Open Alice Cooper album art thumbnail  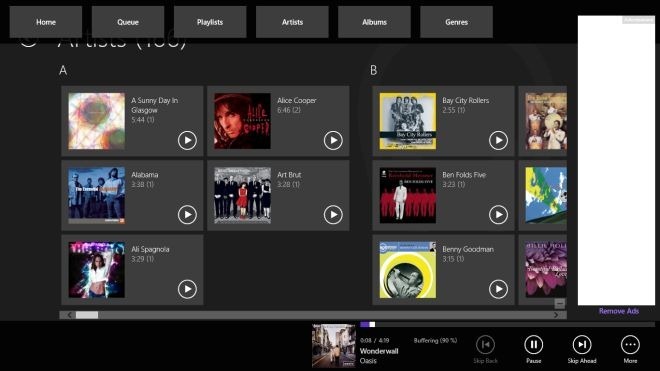242,121
